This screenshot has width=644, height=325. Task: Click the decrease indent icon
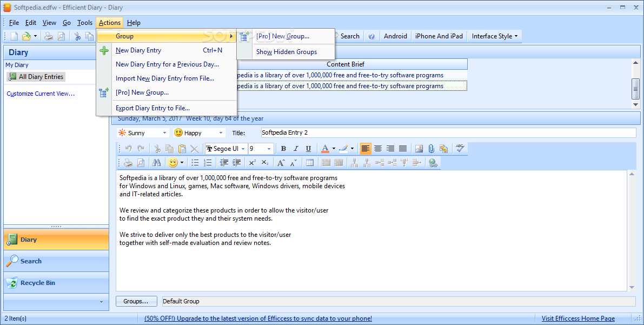(224, 163)
